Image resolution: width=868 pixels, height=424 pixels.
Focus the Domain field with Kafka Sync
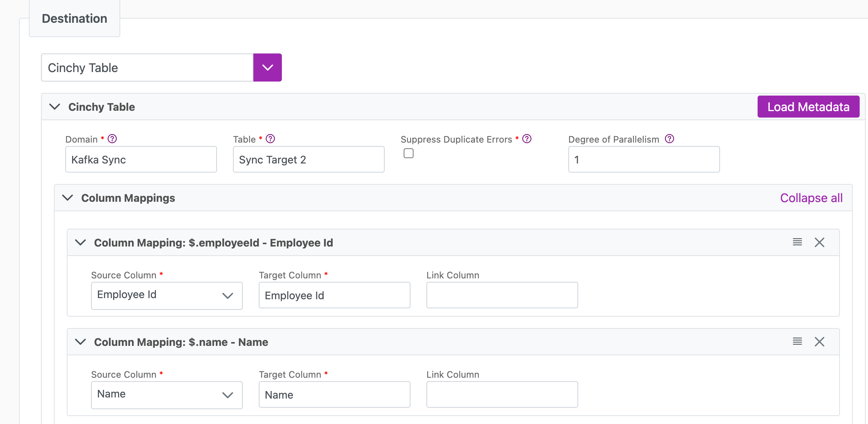pyautogui.click(x=141, y=159)
